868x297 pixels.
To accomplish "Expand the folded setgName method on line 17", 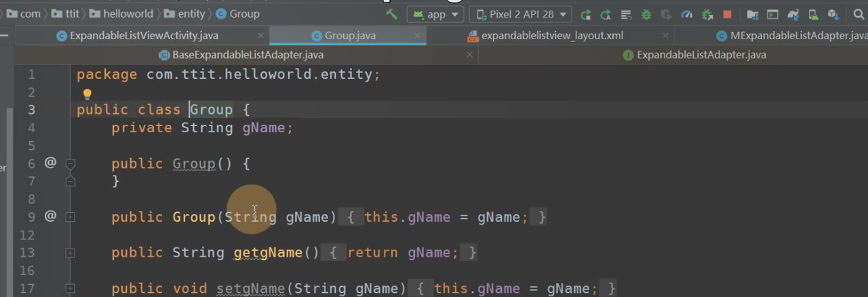I will 70,289.
